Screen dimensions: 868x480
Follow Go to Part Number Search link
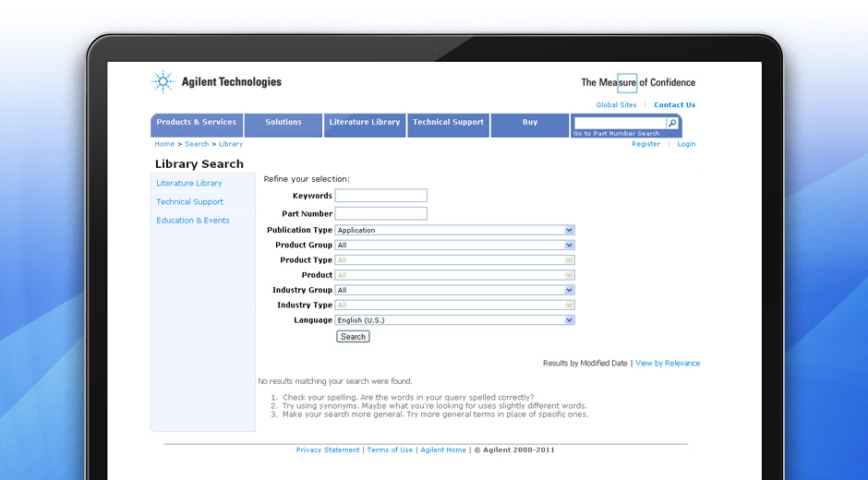click(x=616, y=134)
